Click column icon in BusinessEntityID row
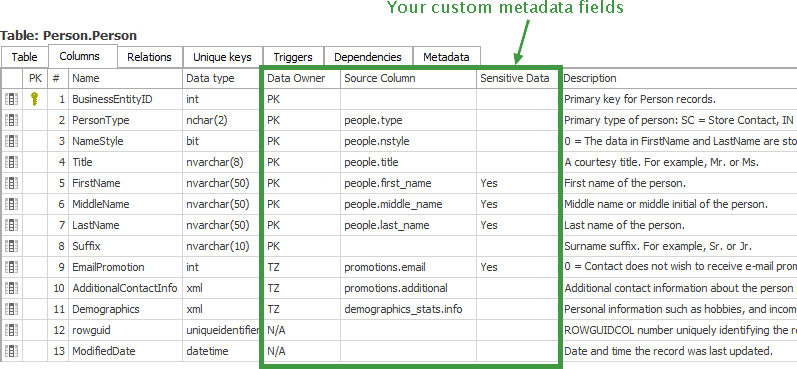Viewport: 797px width, 369px height. click(x=12, y=99)
